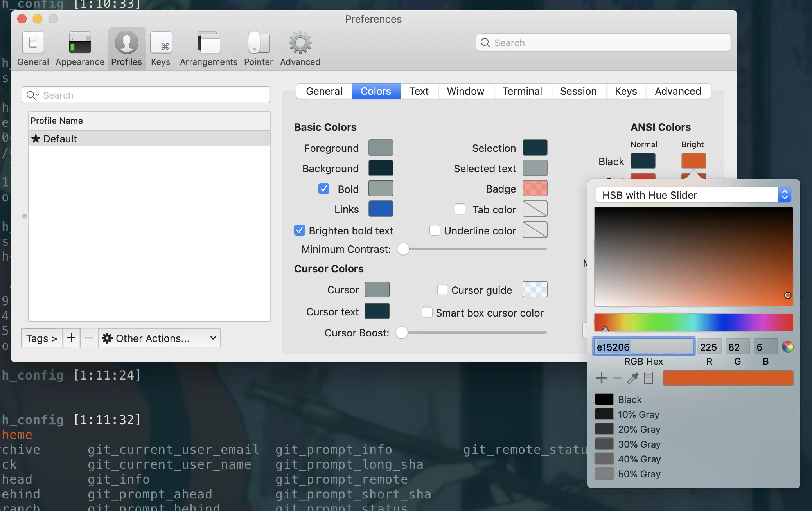Open HSB with Hue Slider dropdown
The width and height of the screenshot is (812, 511).
point(693,195)
